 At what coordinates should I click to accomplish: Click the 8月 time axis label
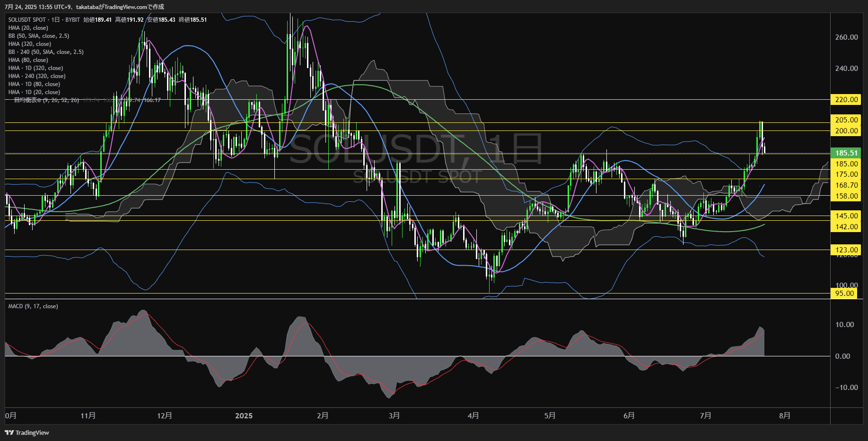tap(785, 415)
